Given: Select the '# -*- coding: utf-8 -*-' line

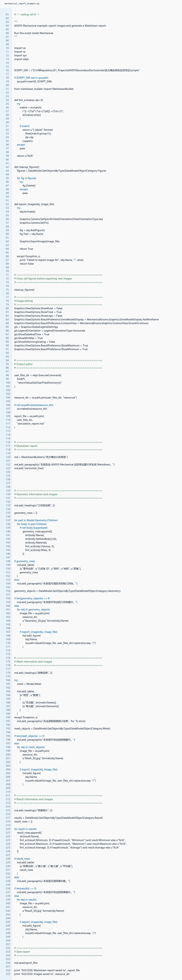Looking at the screenshot, I should 27,14.
